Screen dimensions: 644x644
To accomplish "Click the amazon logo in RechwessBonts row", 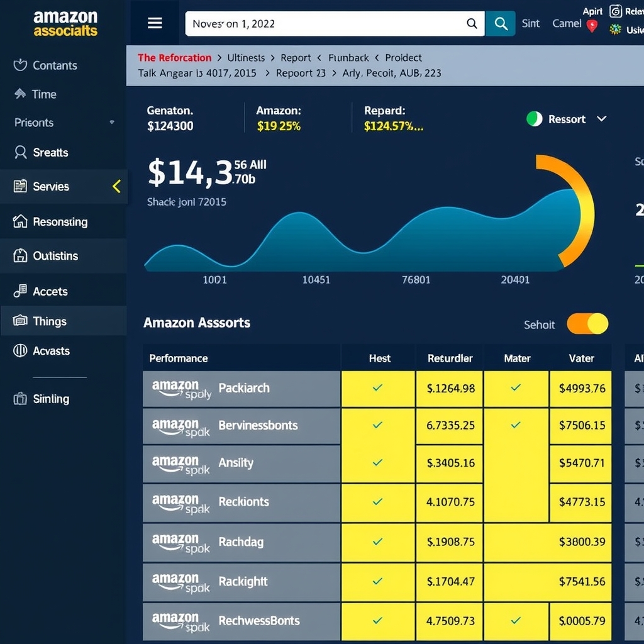I will (180, 622).
